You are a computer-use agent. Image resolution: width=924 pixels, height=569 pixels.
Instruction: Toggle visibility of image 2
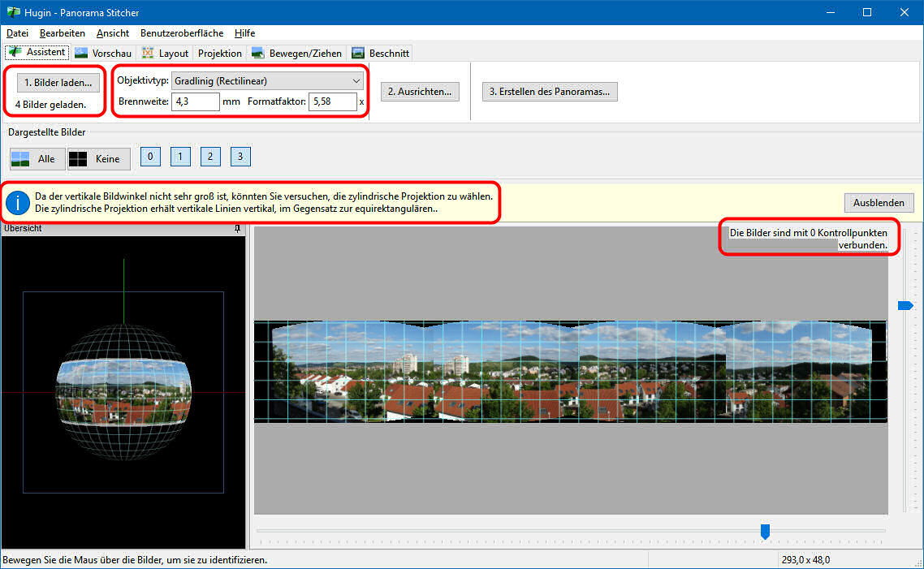tap(210, 157)
